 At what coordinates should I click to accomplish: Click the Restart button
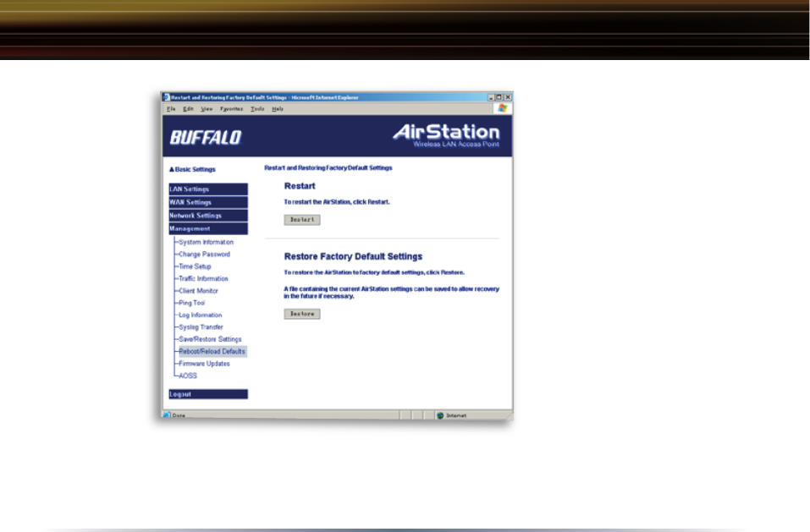[302, 220]
